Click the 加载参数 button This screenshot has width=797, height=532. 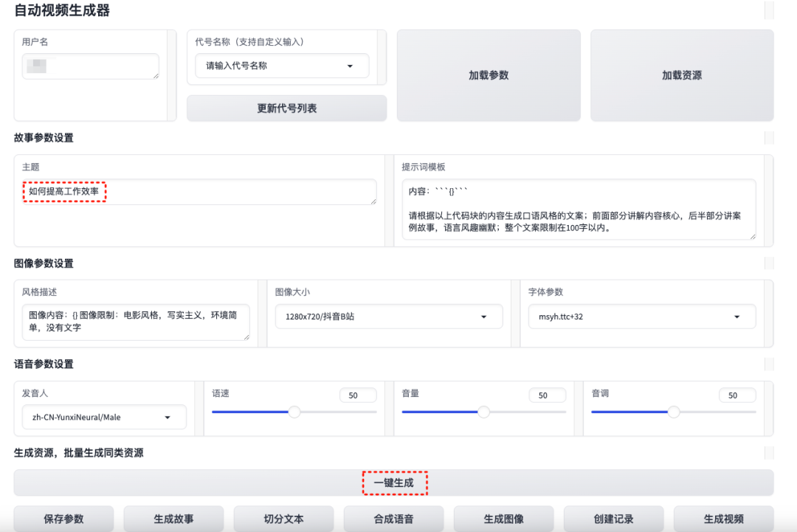(489, 75)
